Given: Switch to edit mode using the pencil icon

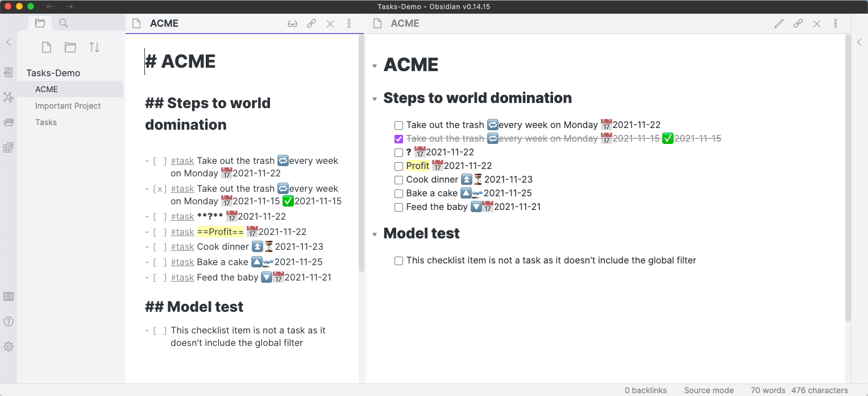Looking at the screenshot, I should [779, 23].
